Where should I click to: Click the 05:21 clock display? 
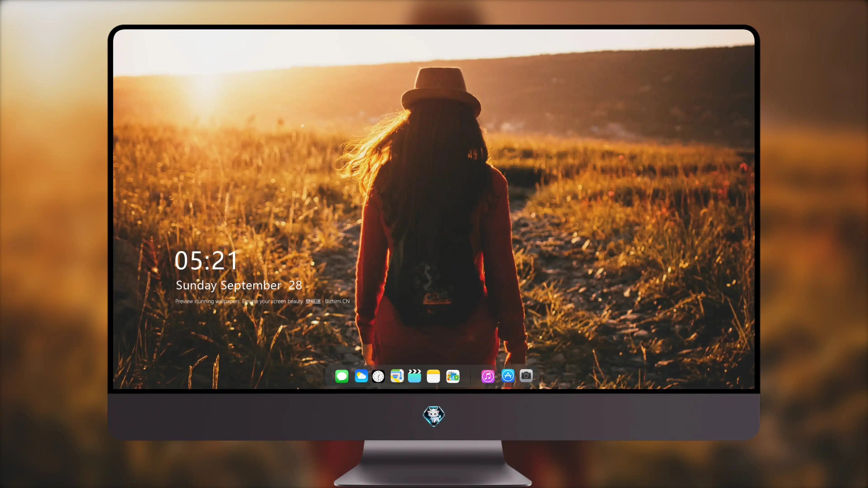[206, 260]
